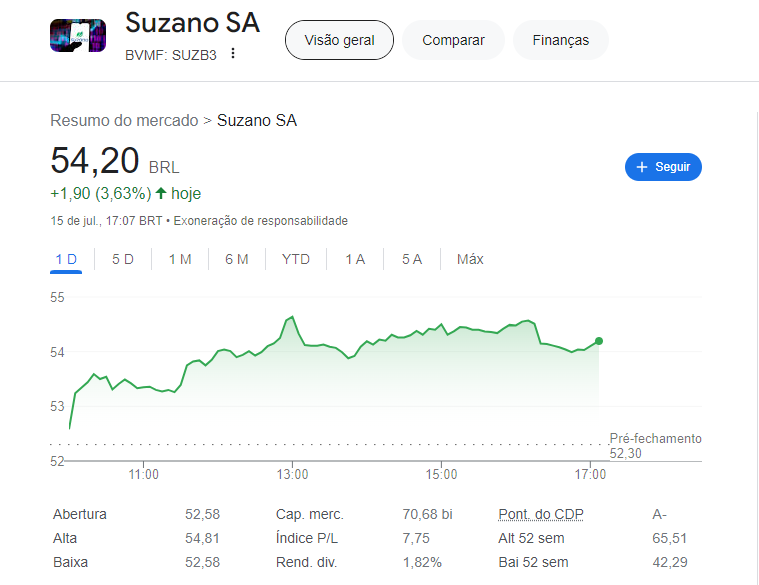Show the 1 A chart range
The width and height of the screenshot is (759, 585).
355,259
